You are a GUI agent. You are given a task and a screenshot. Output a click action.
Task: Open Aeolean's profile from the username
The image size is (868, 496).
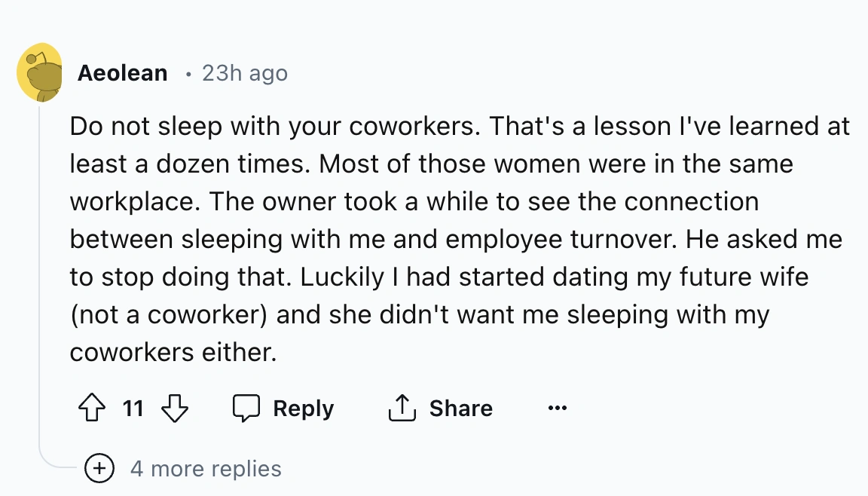[x=122, y=72]
